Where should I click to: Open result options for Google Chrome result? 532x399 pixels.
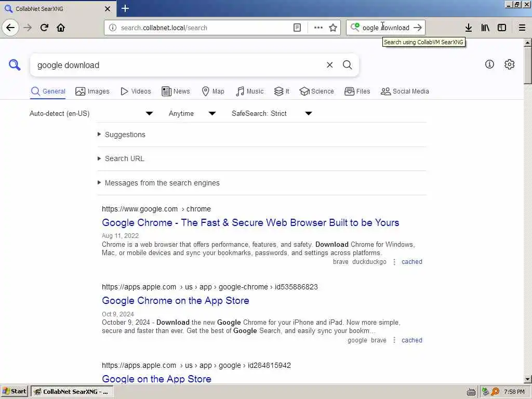click(x=394, y=262)
